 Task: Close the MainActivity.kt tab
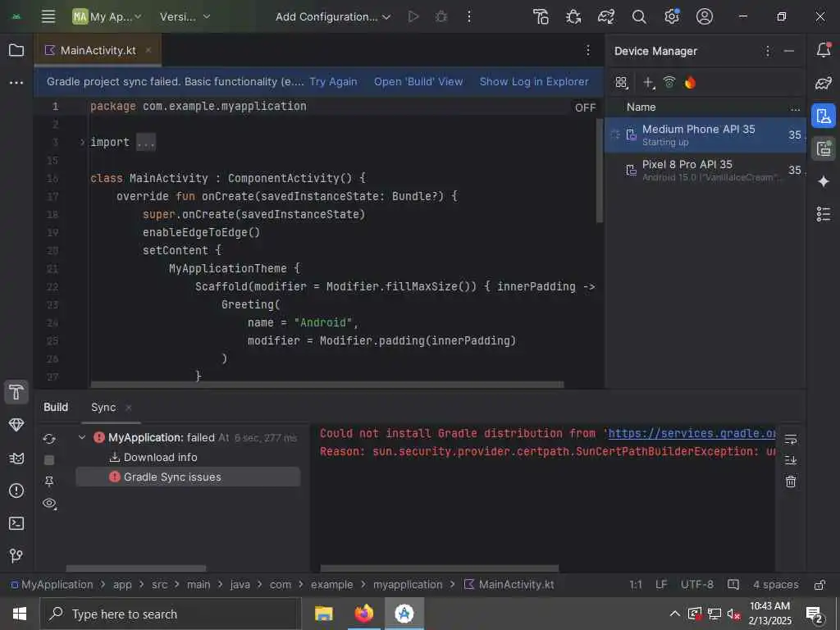148,50
